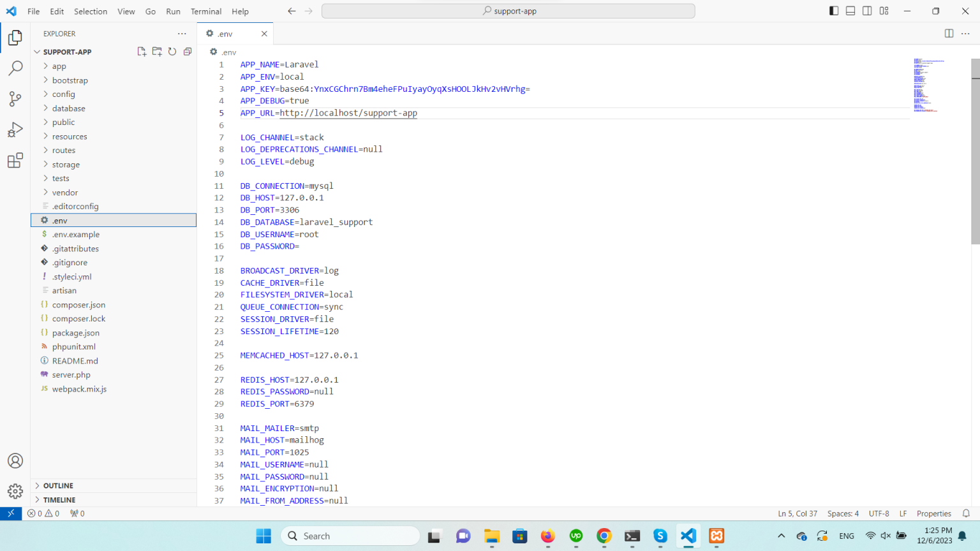
Task: Open Google Chrome from the taskbar
Action: 604,536
